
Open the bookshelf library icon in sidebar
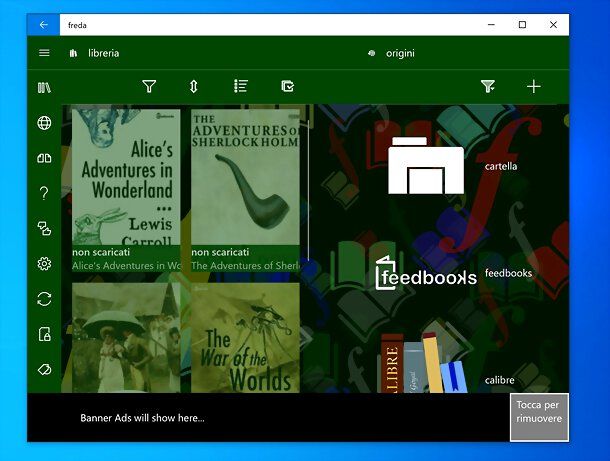point(44,88)
